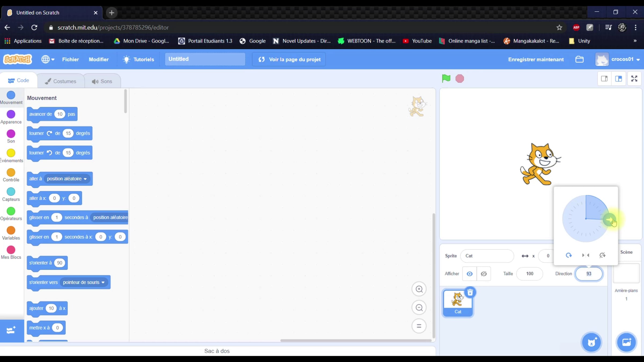
Task: Open the Fichier menu
Action: pos(70,59)
